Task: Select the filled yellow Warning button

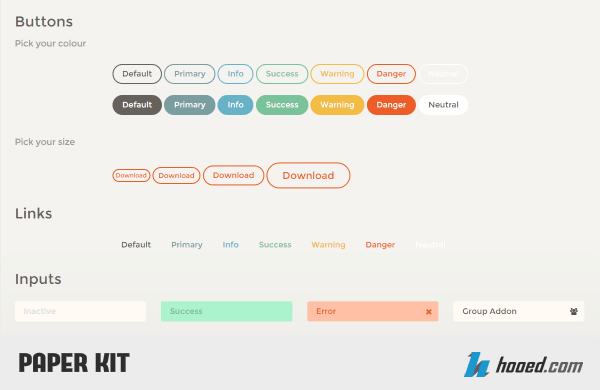Action: 337,105
